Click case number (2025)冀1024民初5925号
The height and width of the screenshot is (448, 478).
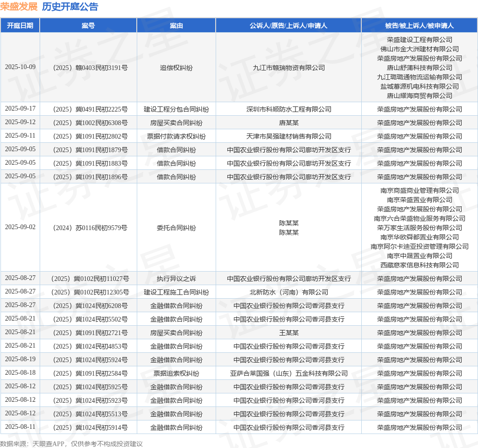(90, 387)
